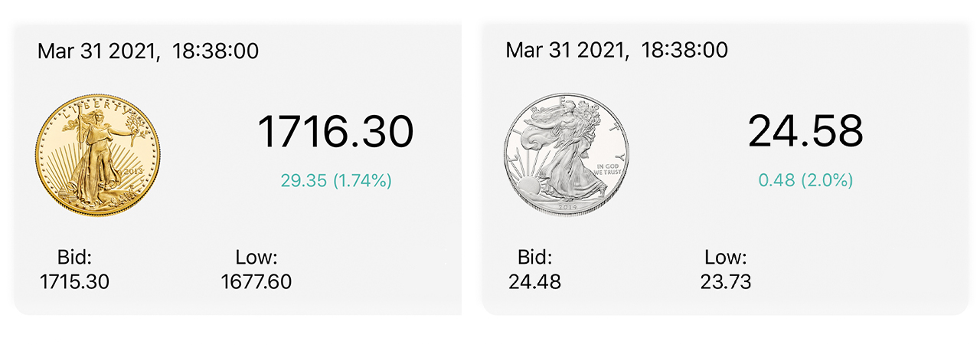Click the silver card time 18:38:00

click(684, 51)
